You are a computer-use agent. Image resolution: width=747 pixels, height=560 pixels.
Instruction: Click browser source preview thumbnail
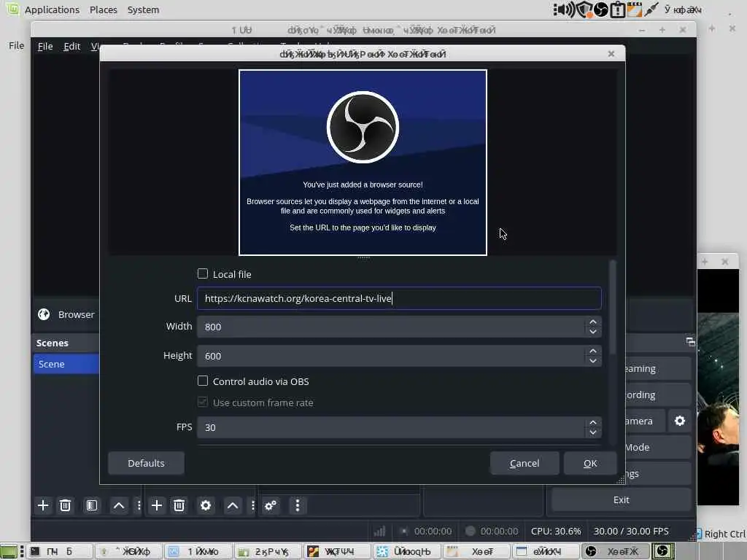[x=363, y=163]
